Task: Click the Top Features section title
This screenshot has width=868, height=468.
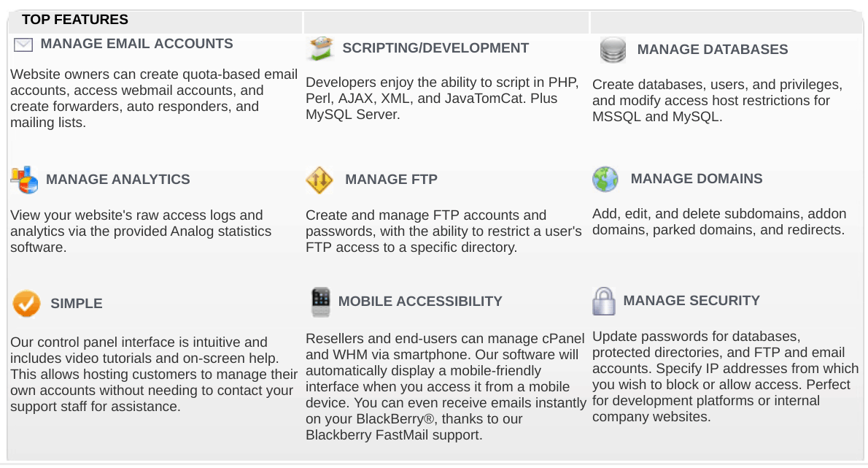Action: (74, 20)
